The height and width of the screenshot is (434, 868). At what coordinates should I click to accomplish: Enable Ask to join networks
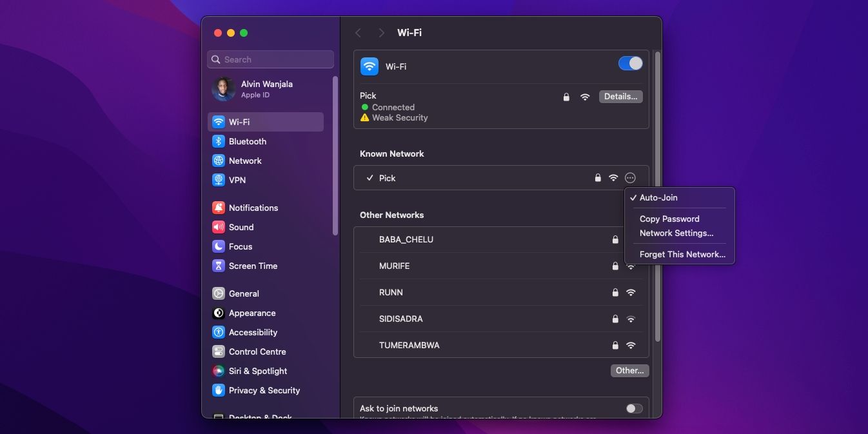(633, 408)
